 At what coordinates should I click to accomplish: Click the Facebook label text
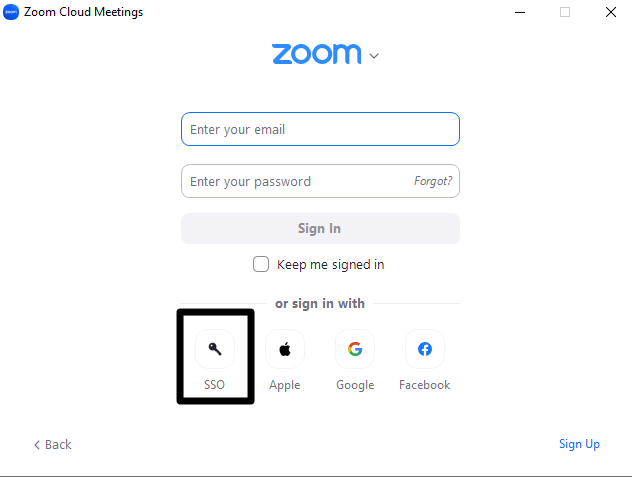(425, 385)
